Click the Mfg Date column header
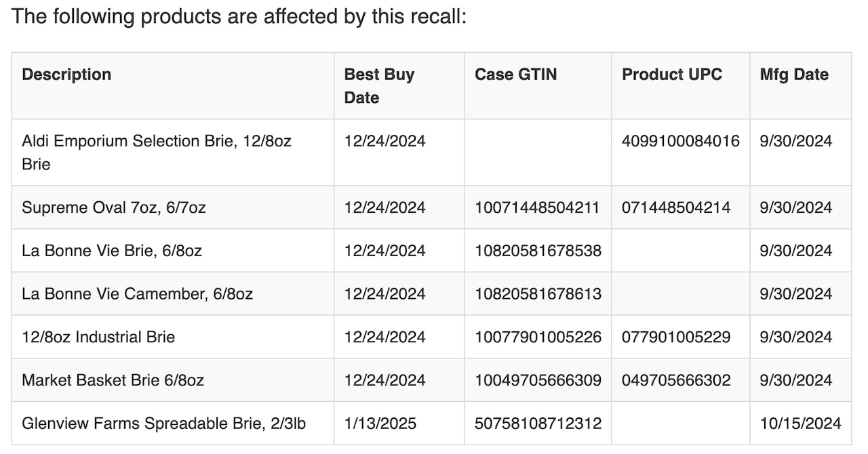This screenshot has height=454, width=868. pyautogui.click(x=794, y=75)
